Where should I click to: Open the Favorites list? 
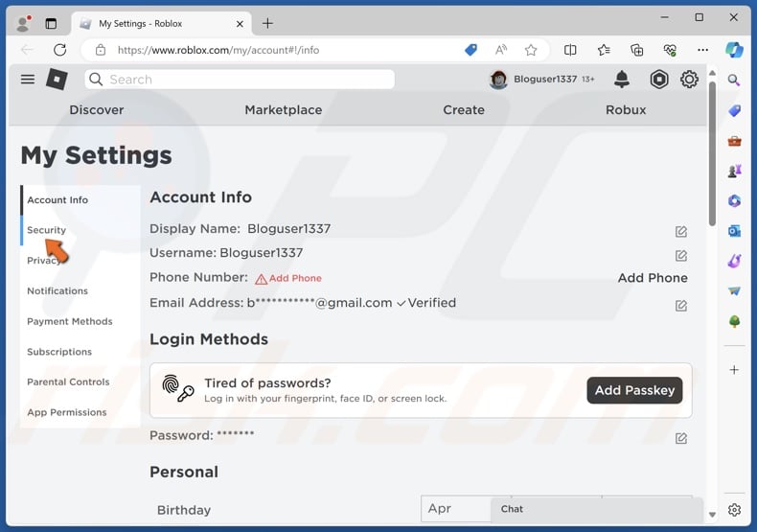pos(604,50)
